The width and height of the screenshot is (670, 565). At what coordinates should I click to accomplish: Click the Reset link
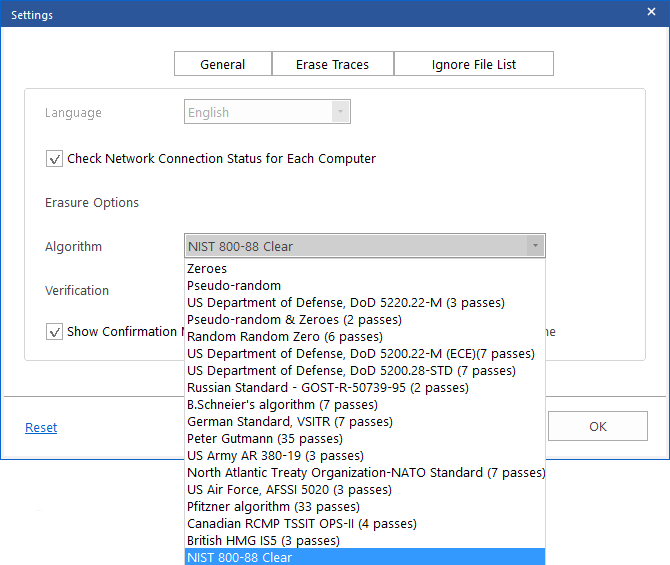coord(41,427)
